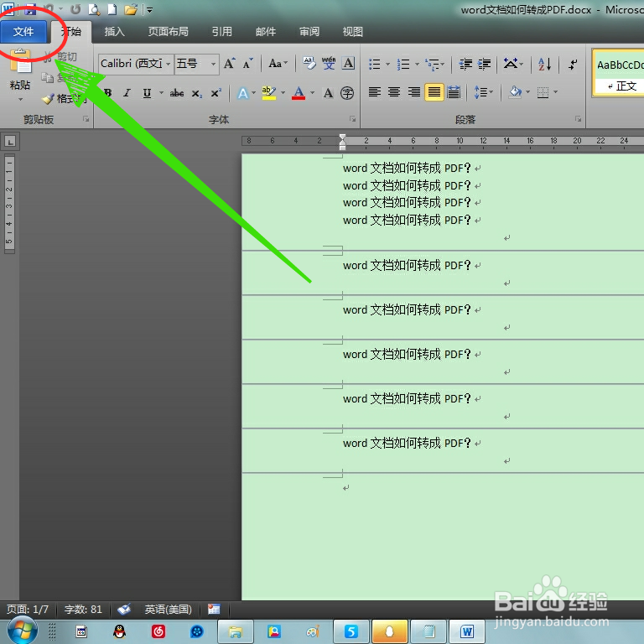
Task: Click the 英语(美国) language indicator
Action: (x=168, y=609)
